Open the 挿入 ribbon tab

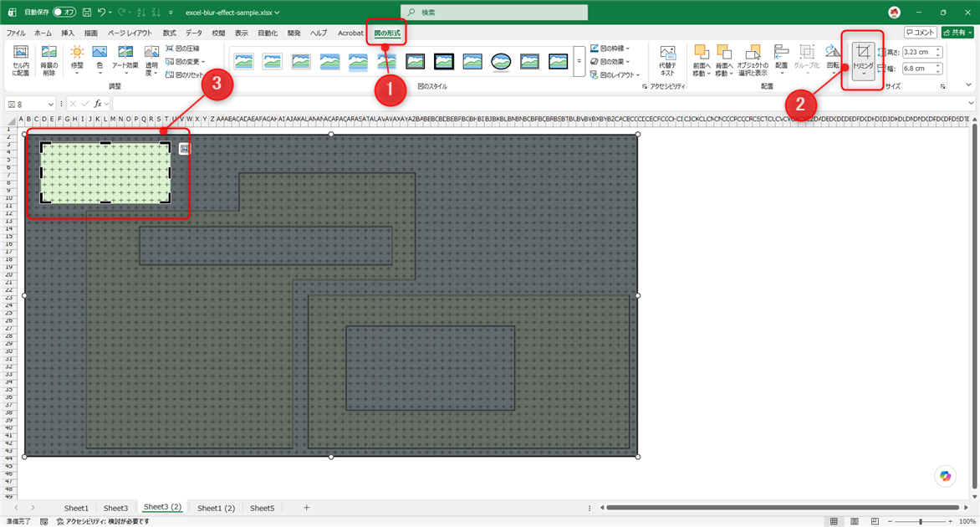[68, 33]
